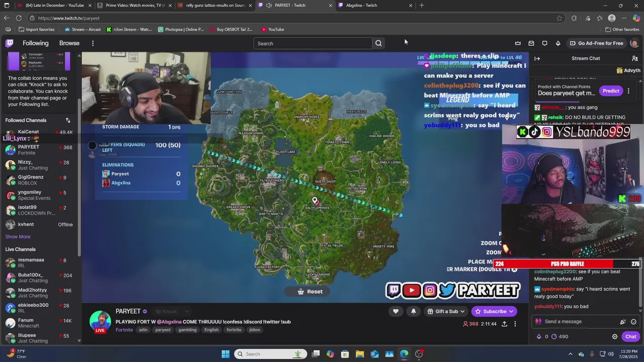Click Go Ad-Free for Free

point(597,43)
